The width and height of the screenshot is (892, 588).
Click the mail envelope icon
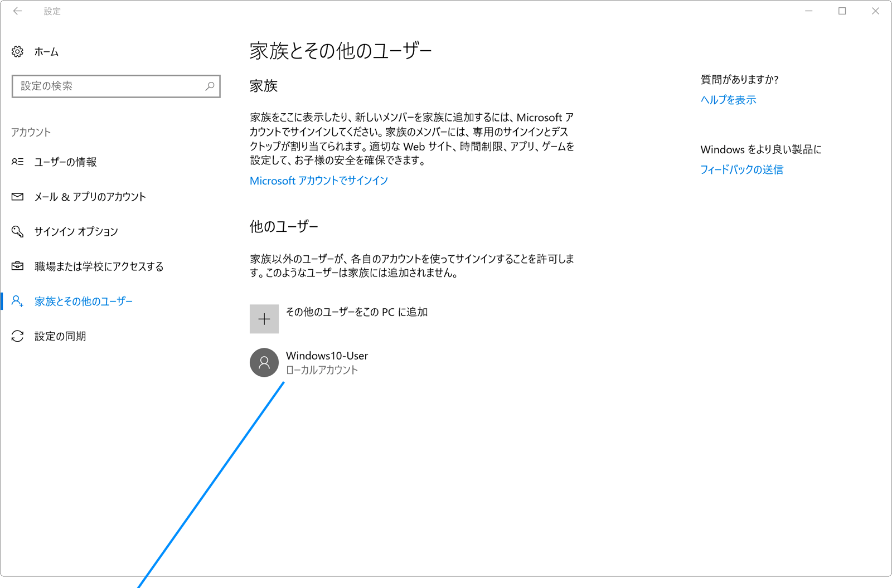tap(17, 197)
